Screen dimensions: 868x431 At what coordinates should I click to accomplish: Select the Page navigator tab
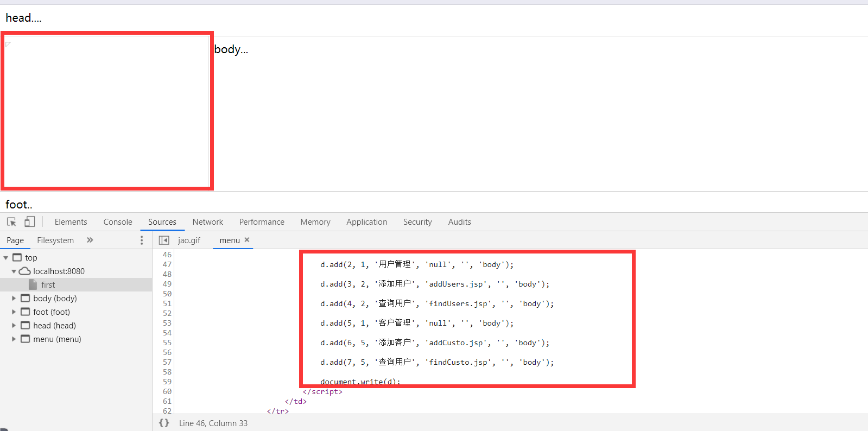tap(15, 240)
